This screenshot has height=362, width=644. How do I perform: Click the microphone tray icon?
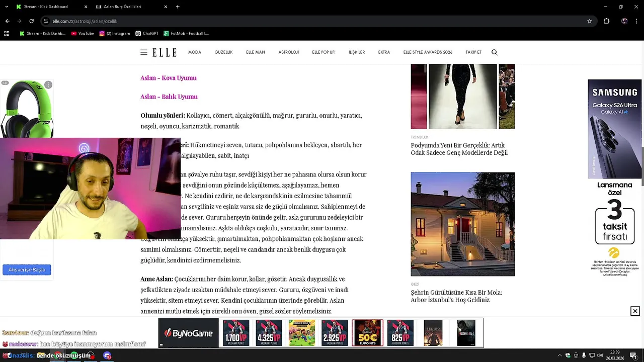pos(584,355)
